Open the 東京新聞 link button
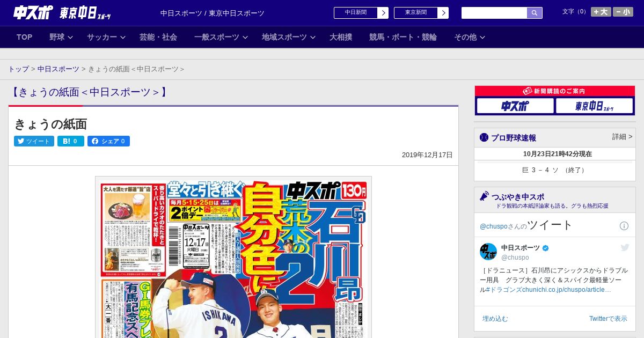This screenshot has width=644, height=338. coord(415,13)
